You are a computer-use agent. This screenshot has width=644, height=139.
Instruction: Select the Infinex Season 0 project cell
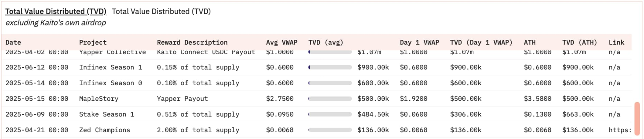tap(111, 83)
